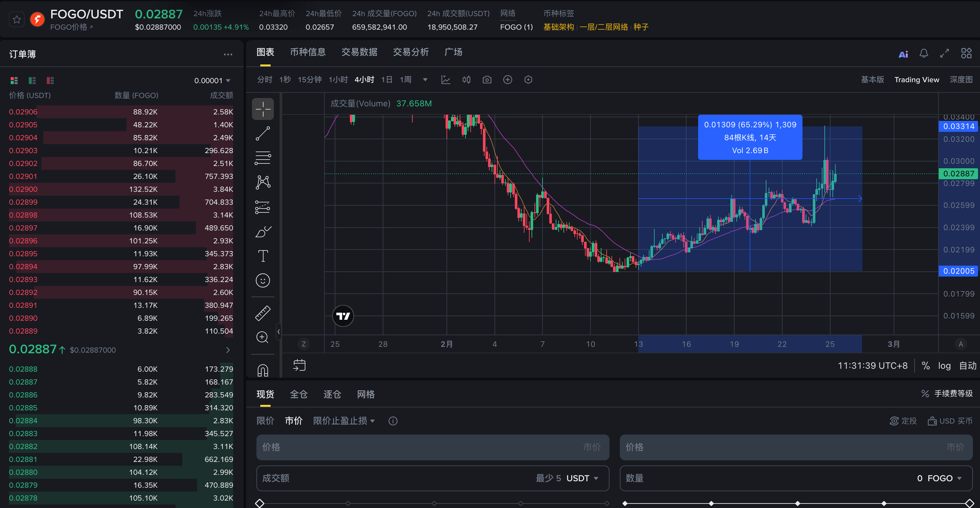Select the 逐仓 trading tab
The height and width of the screenshot is (508, 980).
point(332,395)
